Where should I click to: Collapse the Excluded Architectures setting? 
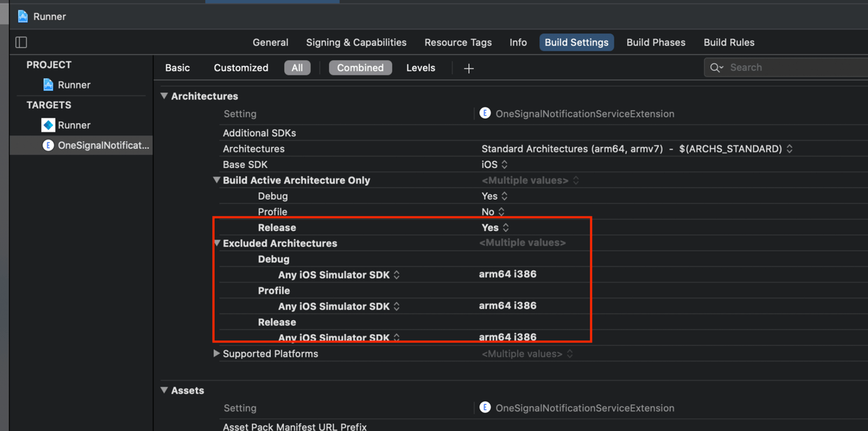point(217,243)
